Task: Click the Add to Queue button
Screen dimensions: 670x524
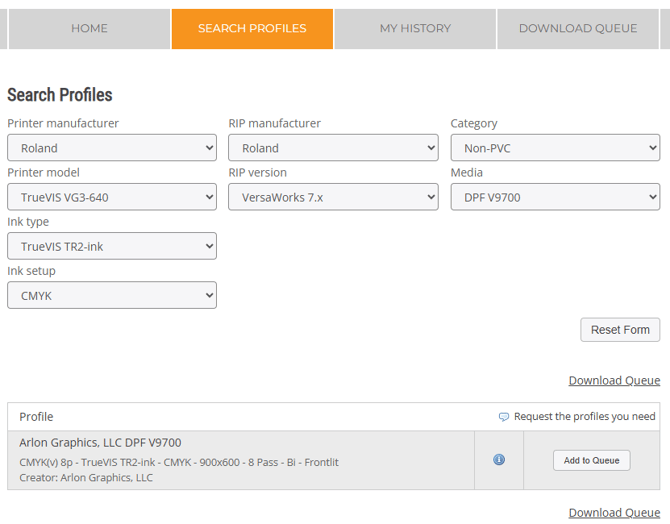Action: click(x=591, y=461)
